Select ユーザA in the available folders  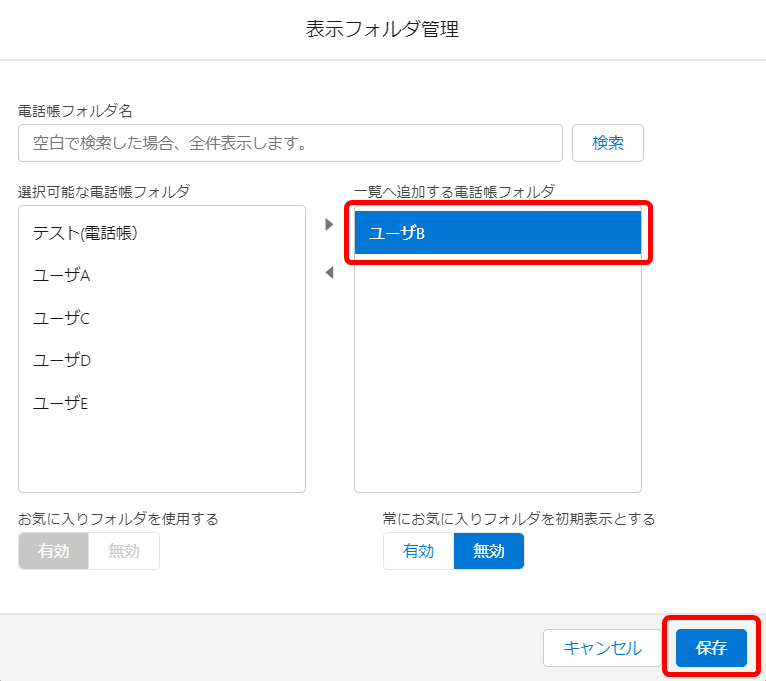click(x=162, y=276)
